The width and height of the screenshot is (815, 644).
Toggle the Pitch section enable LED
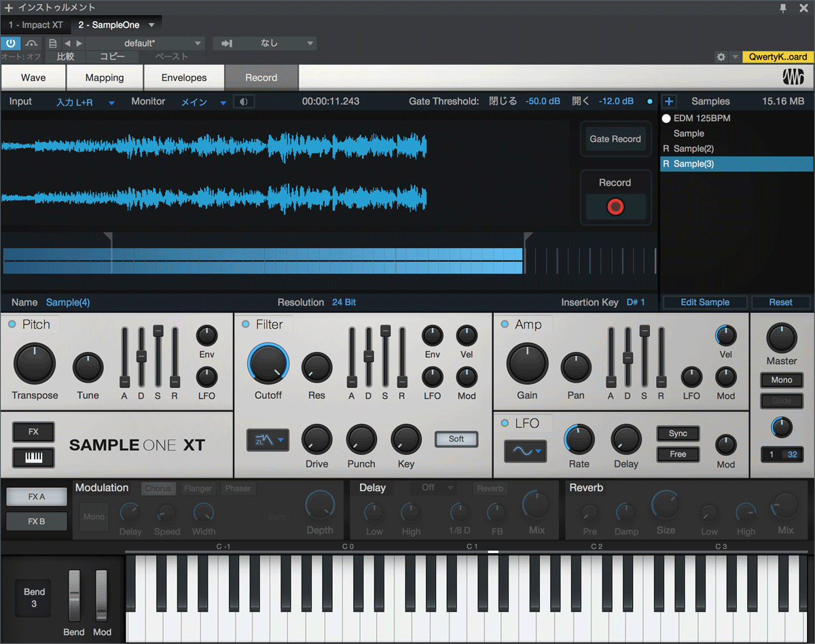(x=12, y=325)
